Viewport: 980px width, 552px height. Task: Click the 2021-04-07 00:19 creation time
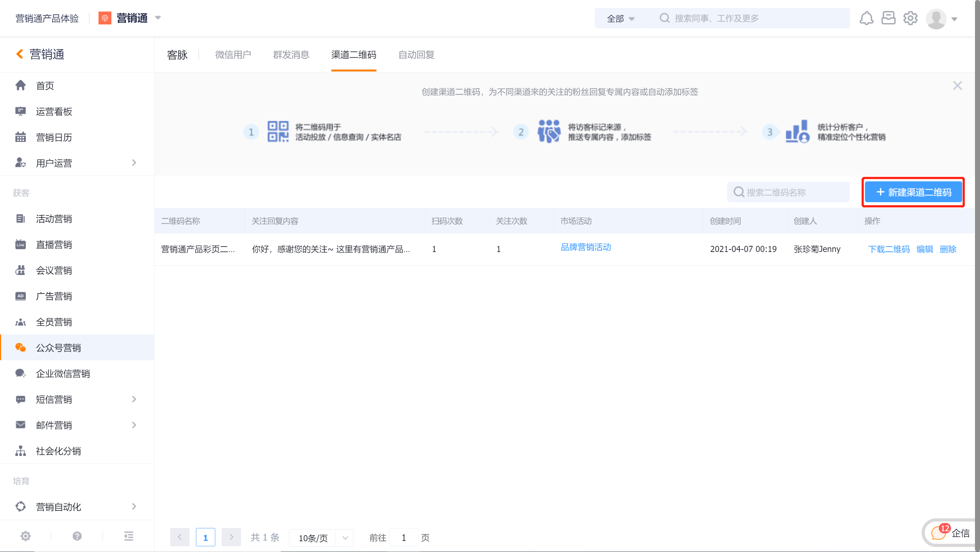coord(743,249)
